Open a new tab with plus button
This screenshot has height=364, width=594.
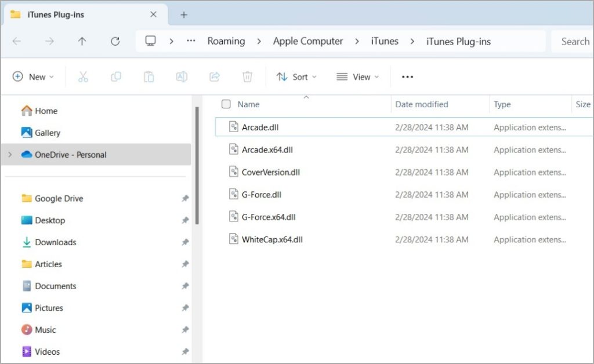coord(184,14)
